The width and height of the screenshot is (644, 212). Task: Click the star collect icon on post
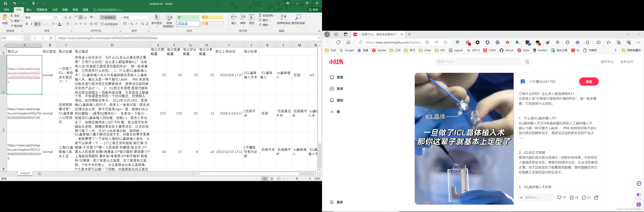pos(572,198)
